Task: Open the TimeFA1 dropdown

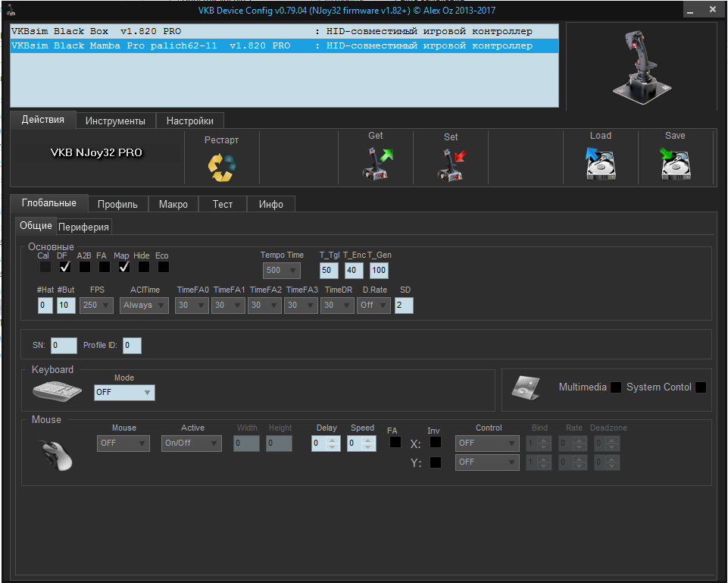Action: point(228,306)
